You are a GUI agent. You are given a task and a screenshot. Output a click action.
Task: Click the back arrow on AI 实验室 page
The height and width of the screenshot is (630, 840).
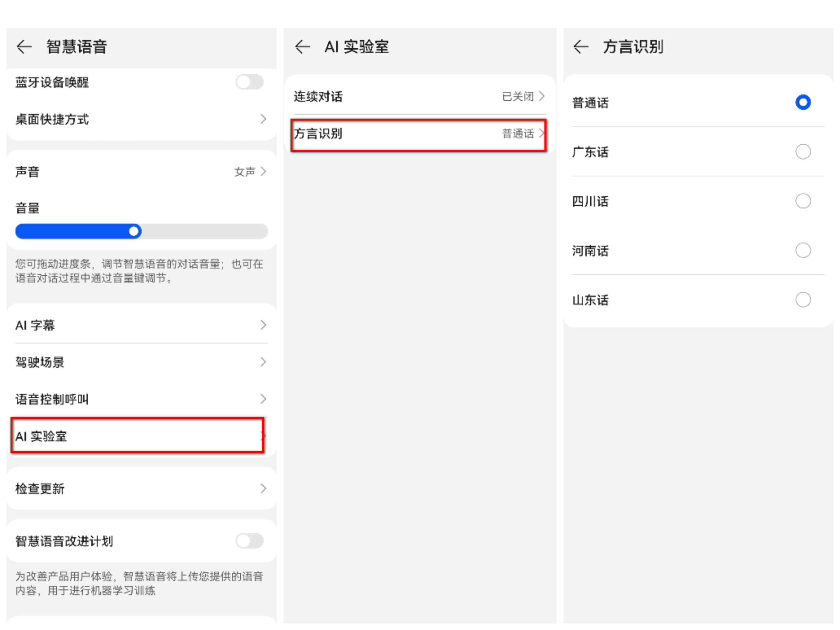303,47
